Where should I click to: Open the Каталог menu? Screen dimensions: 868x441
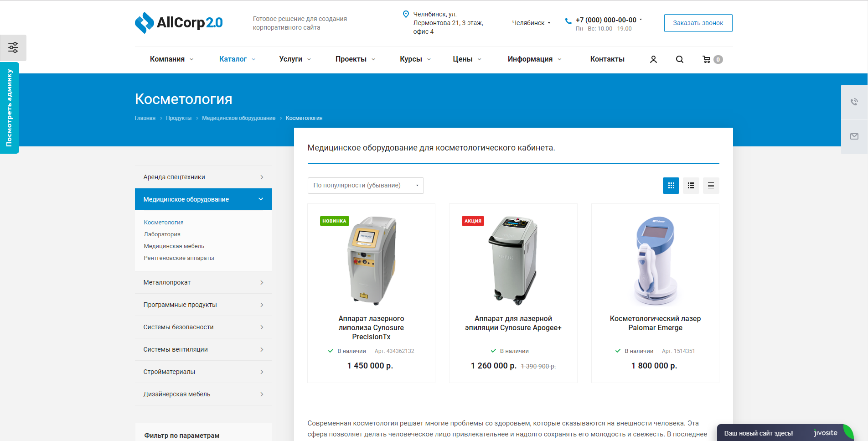pyautogui.click(x=237, y=59)
